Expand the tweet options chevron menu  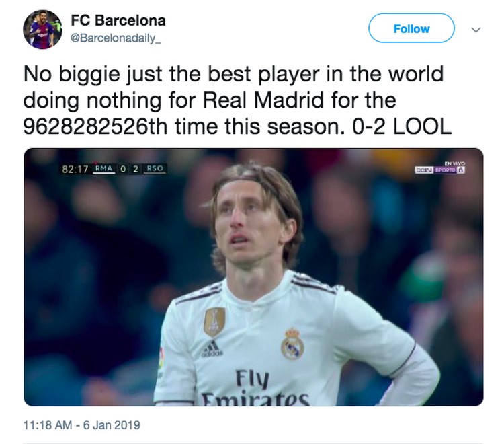click(x=476, y=30)
